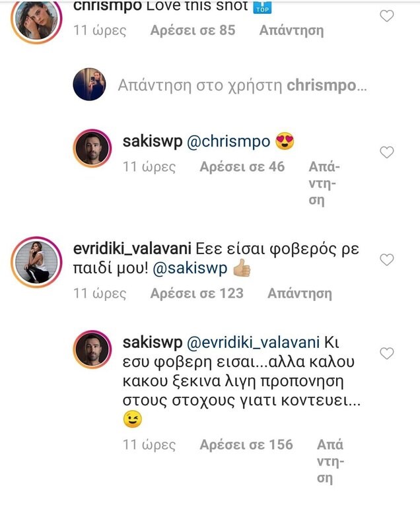The height and width of the screenshot is (507, 420).
Task: View likes list 'Αρέσει σε 85'
Action: click(x=193, y=30)
